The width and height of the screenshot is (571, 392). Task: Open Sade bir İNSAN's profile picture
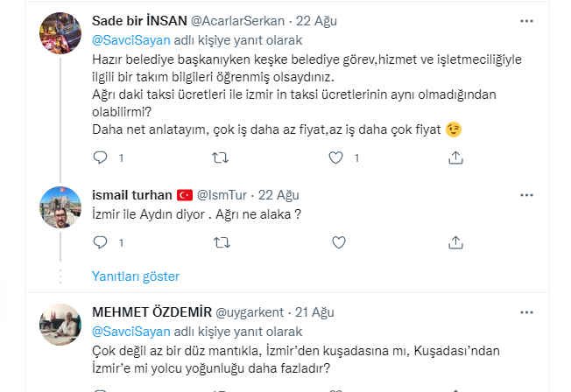(61, 35)
